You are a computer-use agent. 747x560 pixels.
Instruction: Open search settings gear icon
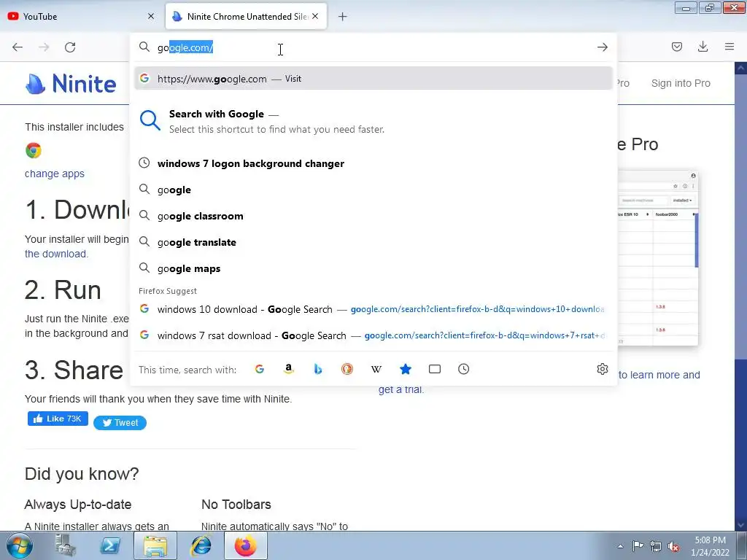tap(602, 369)
